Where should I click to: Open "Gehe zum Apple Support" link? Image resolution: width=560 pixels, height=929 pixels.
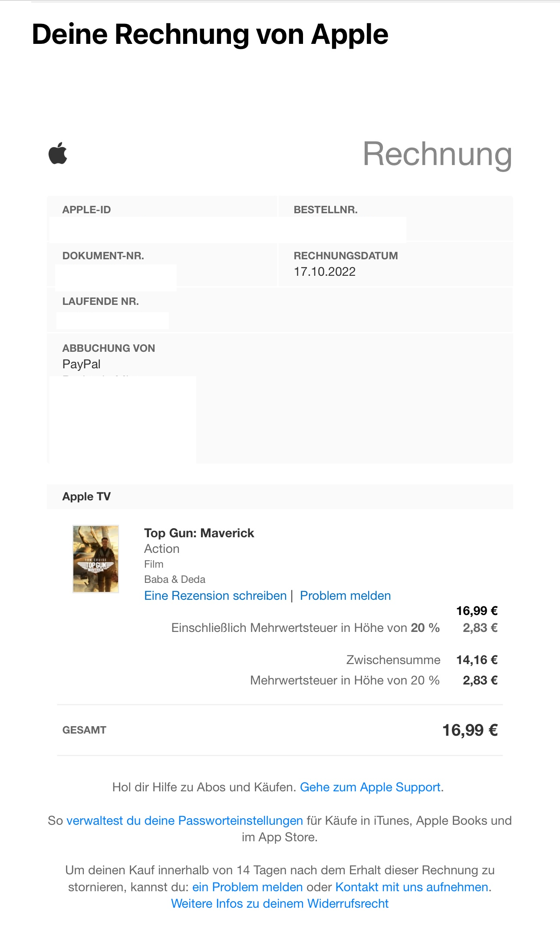click(x=370, y=787)
